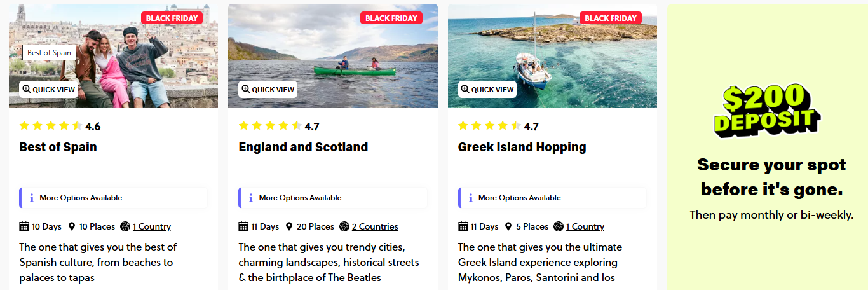Click calendar icon on Best of Spain card
This screenshot has height=290, width=868.
24,226
